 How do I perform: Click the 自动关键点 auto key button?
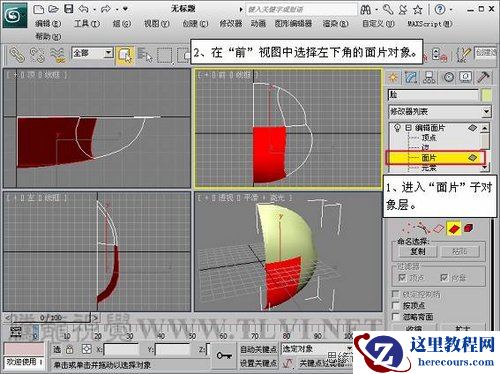pos(258,349)
